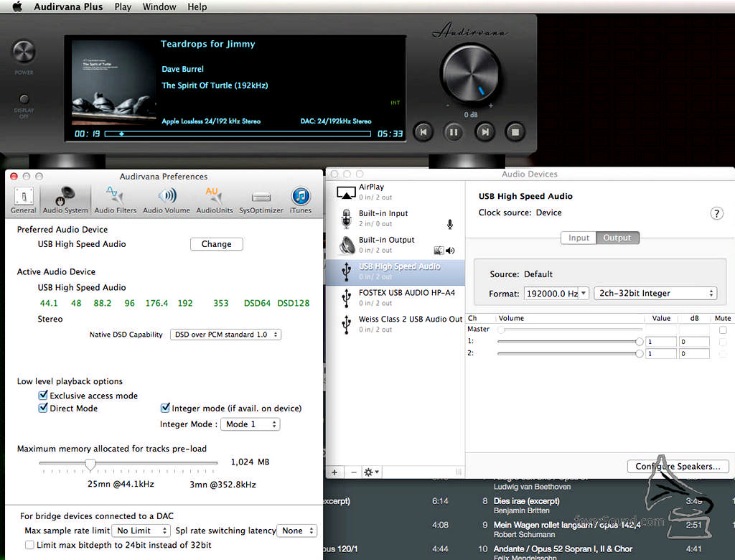
Task: Toggle Integer mode checkbox
Action: [165, 408]
